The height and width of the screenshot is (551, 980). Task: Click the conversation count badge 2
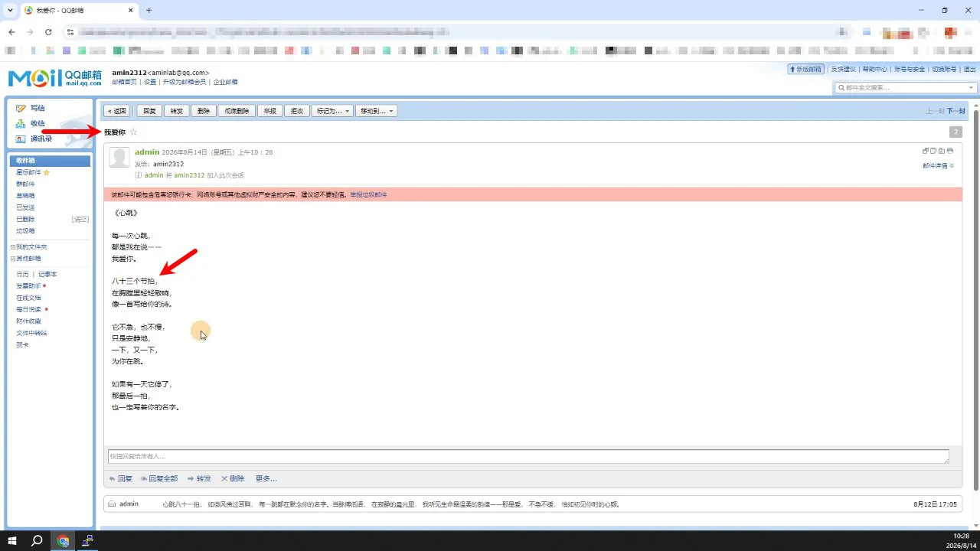pyautogui.click(x=955, y=132)
